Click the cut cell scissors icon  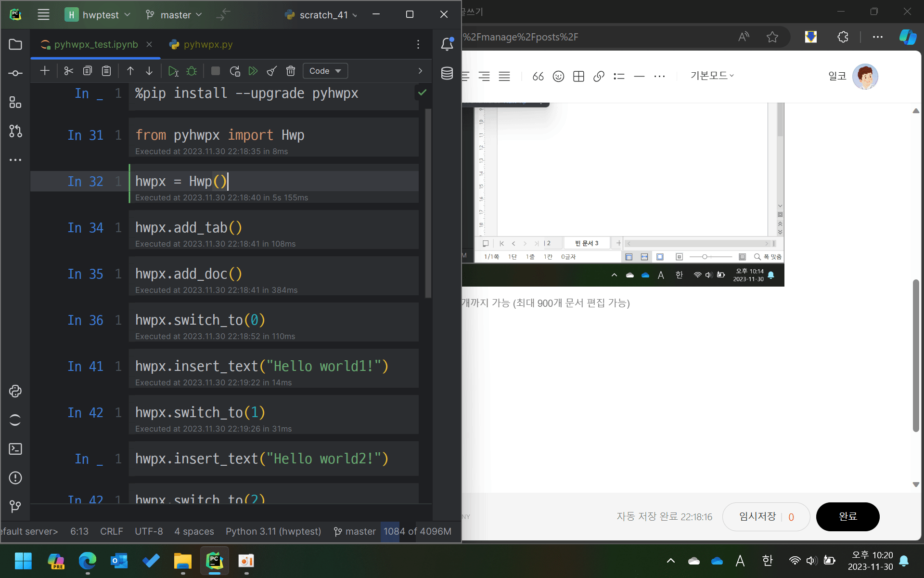[68, 71]
